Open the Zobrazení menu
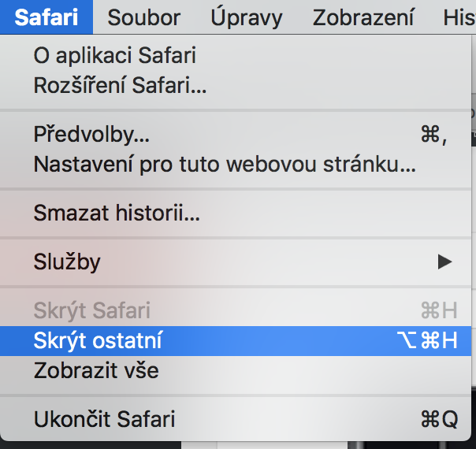The width and height of the screenshot is (476, 449). click(363, 17)
